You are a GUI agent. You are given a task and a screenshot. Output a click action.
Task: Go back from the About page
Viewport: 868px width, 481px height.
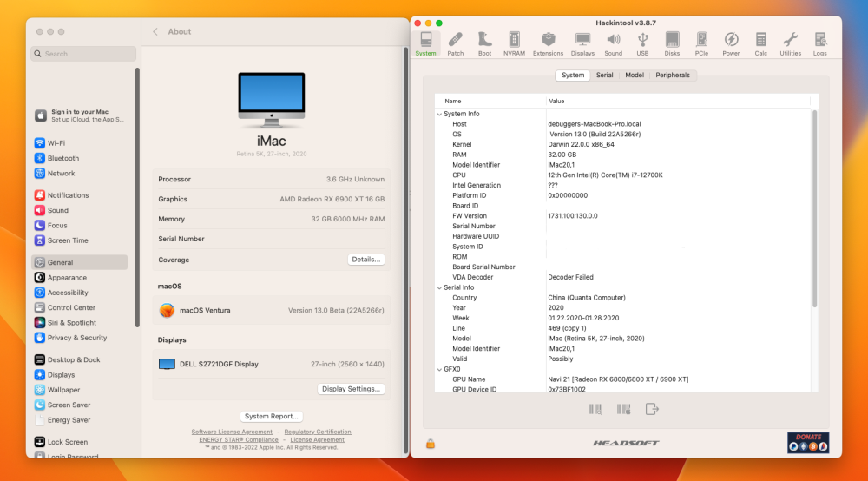pos(155,31)
